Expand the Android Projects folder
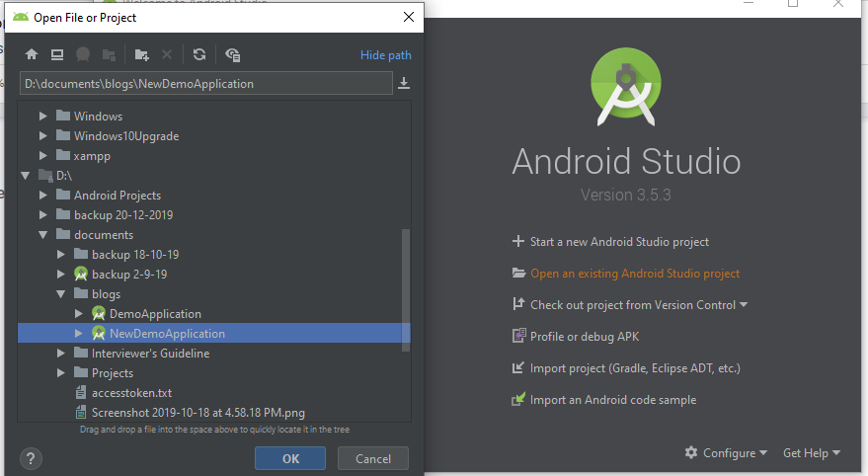868x476 pixels. click(42, 195)
